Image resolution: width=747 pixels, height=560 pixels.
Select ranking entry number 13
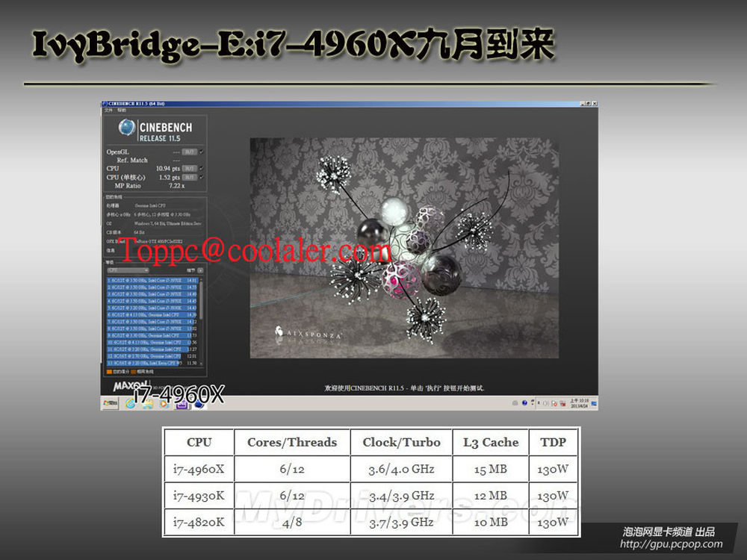tap(152, 363)
